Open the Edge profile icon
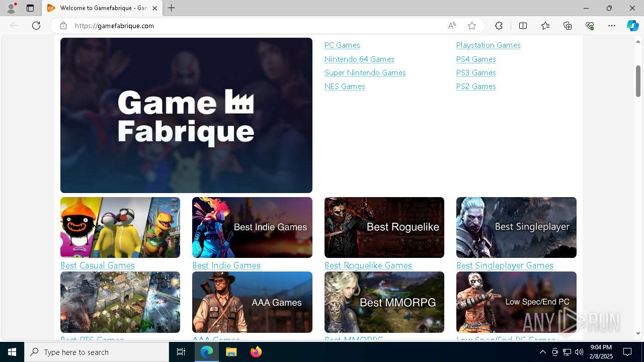The width and height of the screenshot is (644, 362). pos(11,8)
